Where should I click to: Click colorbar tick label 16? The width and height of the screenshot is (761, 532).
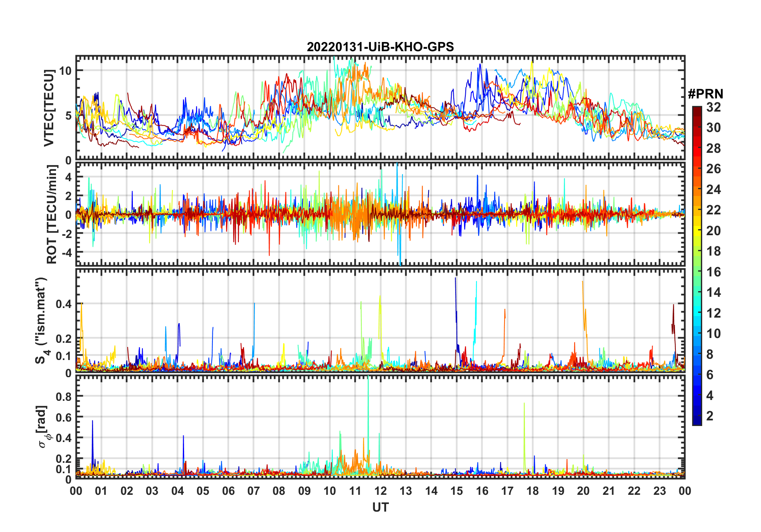pyautogui.click(x=713, y=272)
